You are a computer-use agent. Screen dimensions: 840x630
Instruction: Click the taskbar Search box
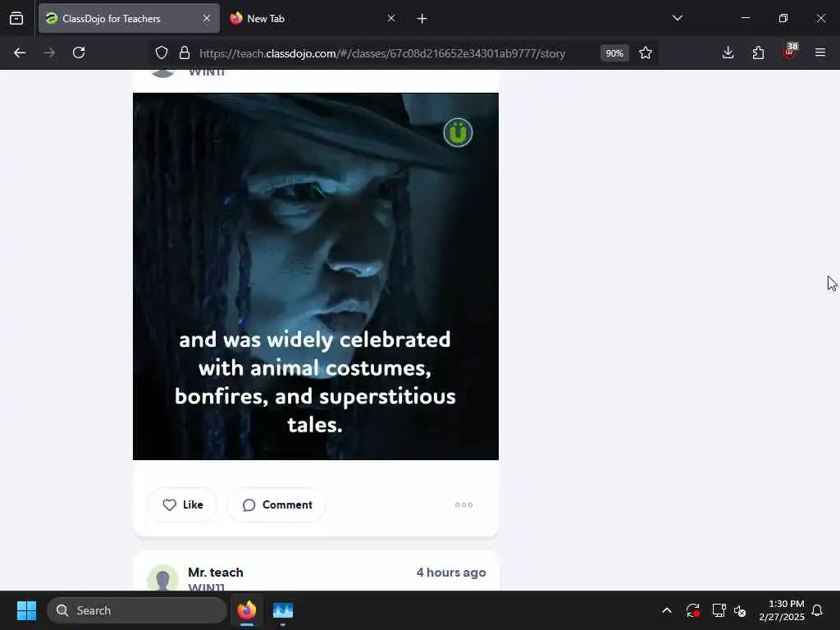pos(137,610)
